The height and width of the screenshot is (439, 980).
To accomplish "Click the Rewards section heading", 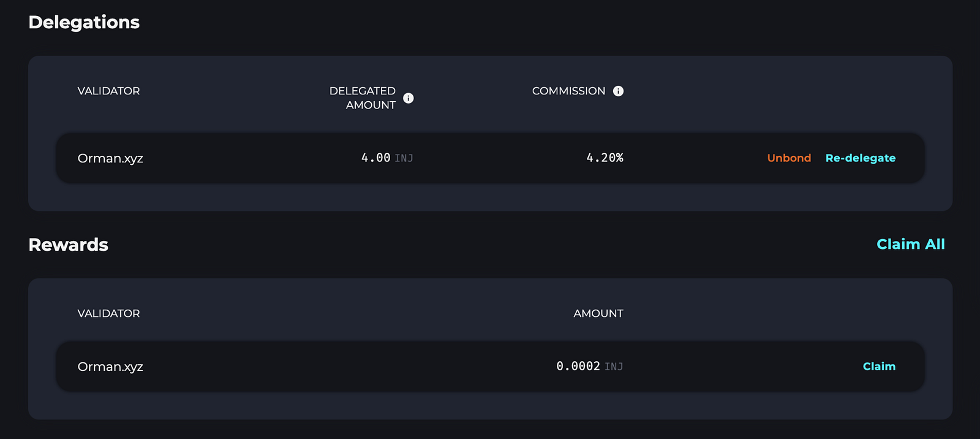I will 68,245.
